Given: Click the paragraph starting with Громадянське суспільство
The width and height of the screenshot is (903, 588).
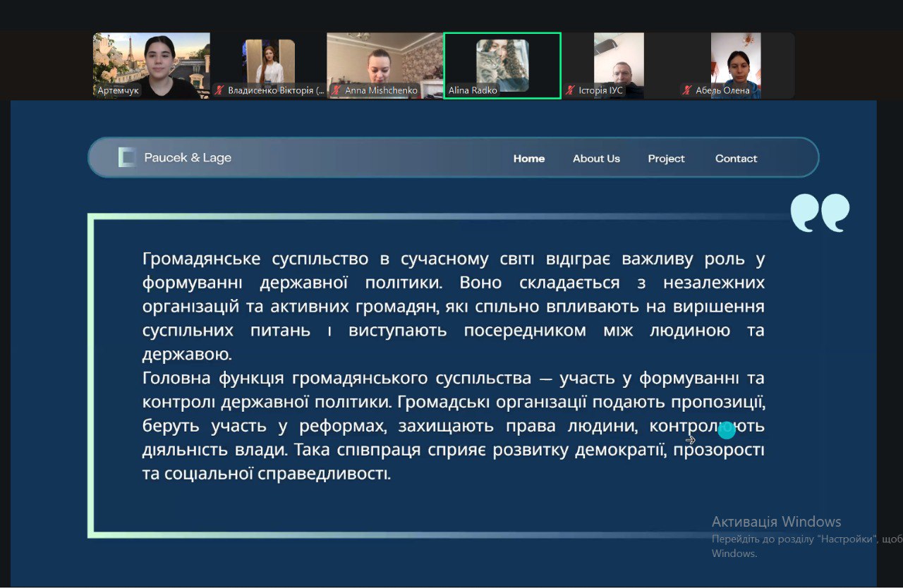Looking at the screenshot, I should [x=453, y=307].
